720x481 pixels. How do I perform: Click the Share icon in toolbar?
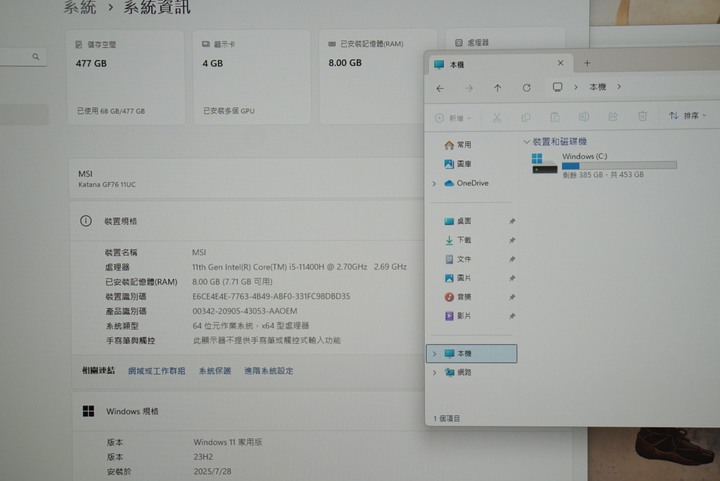[613, 117]
